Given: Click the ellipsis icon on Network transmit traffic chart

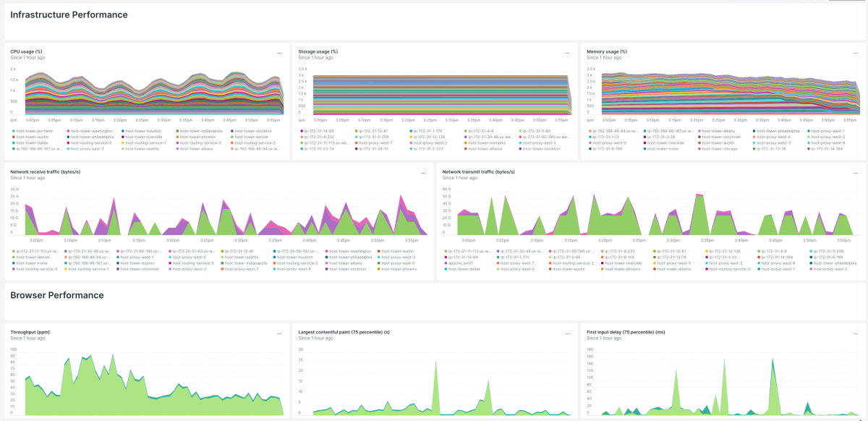Looking at the screenshot, I should point(856,172).
